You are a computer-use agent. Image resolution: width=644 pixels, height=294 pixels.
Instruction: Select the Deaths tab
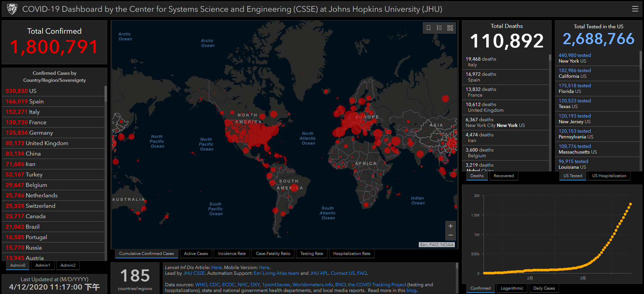(x=477, y=176)
